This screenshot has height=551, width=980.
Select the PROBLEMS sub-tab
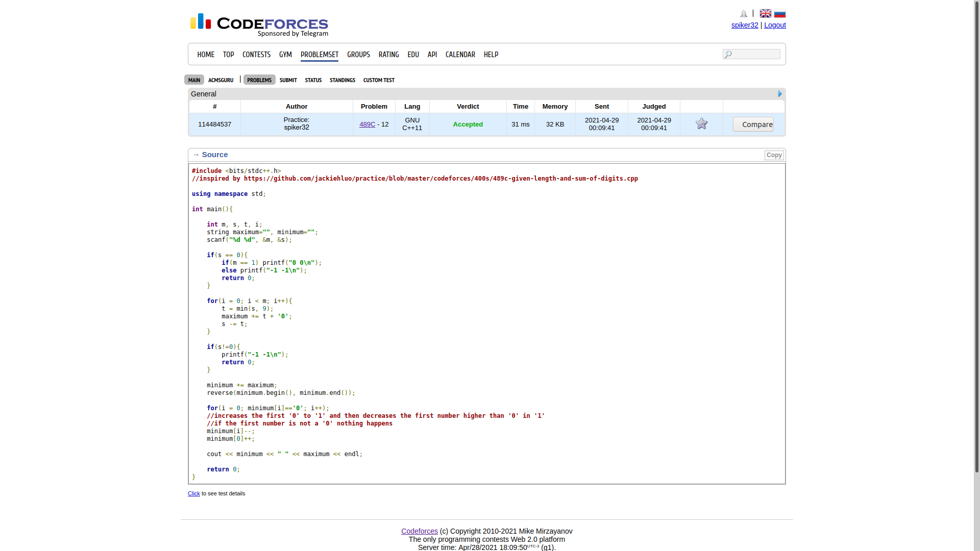click(x=259, y=80)
